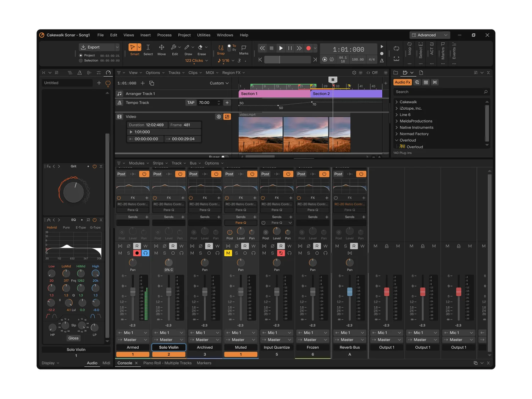The height and width of the screenshot is (399, 532).
Task: Select the Project export range radio button
Action: (x=81, y=55)
